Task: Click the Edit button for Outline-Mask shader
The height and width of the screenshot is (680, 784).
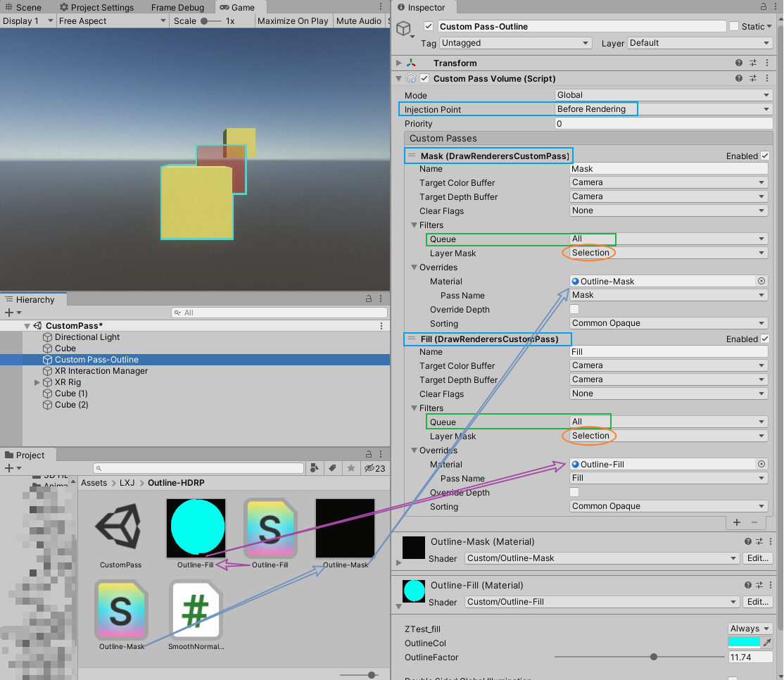Action: click(757, 558)
